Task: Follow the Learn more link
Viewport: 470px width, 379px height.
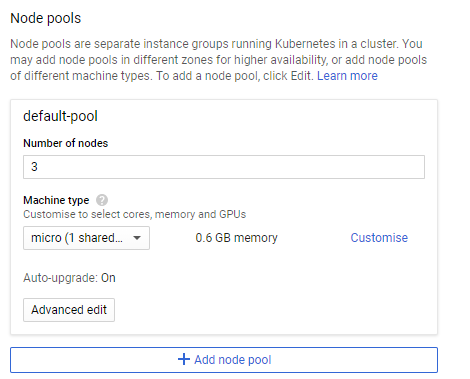Action: [347, 76]
